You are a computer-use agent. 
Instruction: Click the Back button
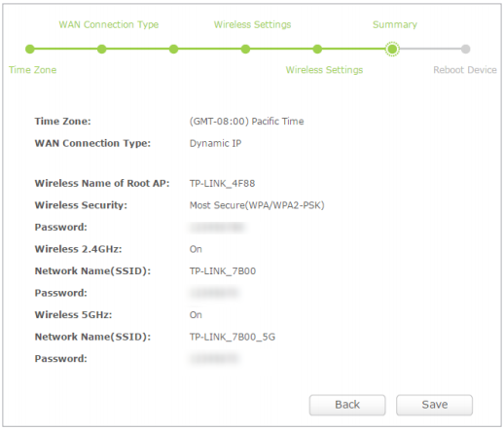[x=347, y=405]
